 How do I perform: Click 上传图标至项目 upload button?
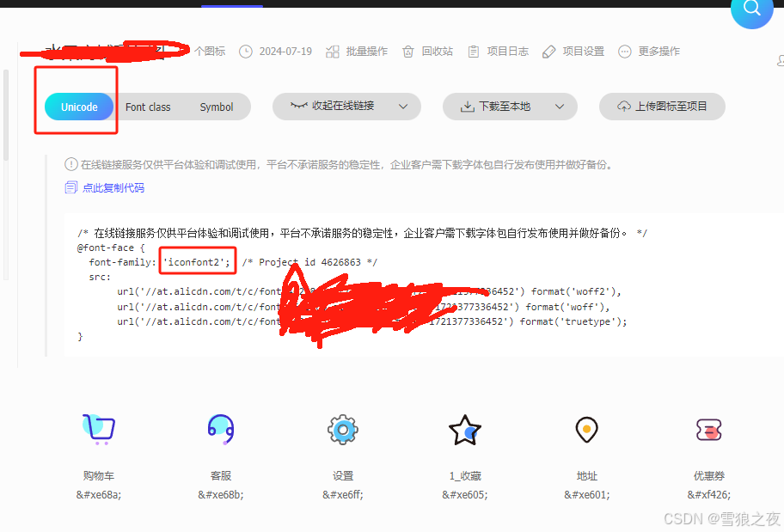(x=662, y=106)
